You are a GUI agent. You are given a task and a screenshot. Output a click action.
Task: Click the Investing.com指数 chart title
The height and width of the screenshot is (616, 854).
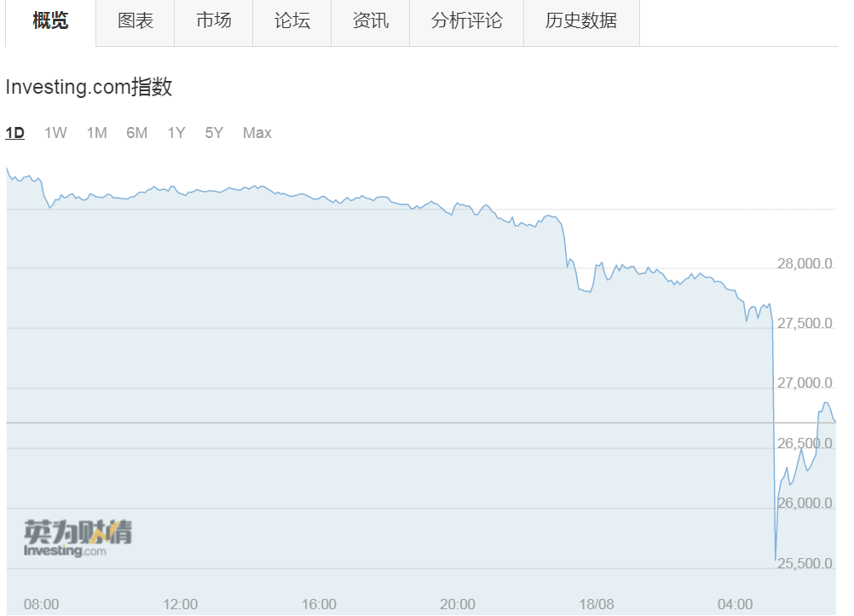click(89, 87)
